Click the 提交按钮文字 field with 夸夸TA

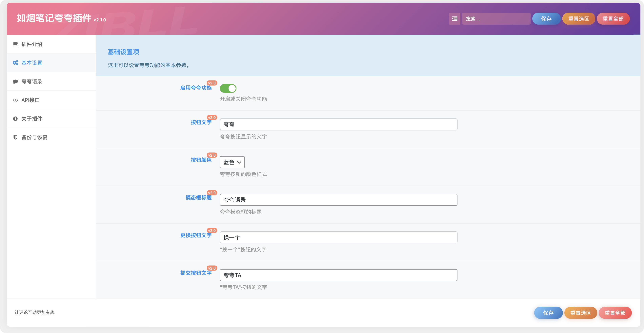coord(338,275)
